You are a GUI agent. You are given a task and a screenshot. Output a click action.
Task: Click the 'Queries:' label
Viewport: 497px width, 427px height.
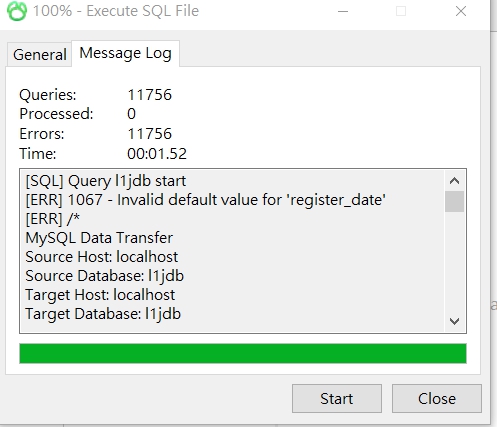pyautogui.click(x=48, y=95)
